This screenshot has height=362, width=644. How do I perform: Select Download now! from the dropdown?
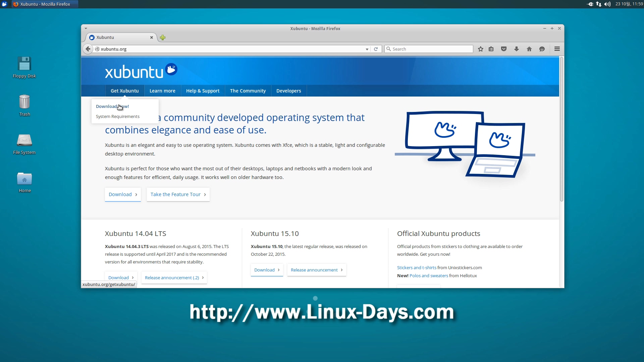coord(112,107)
